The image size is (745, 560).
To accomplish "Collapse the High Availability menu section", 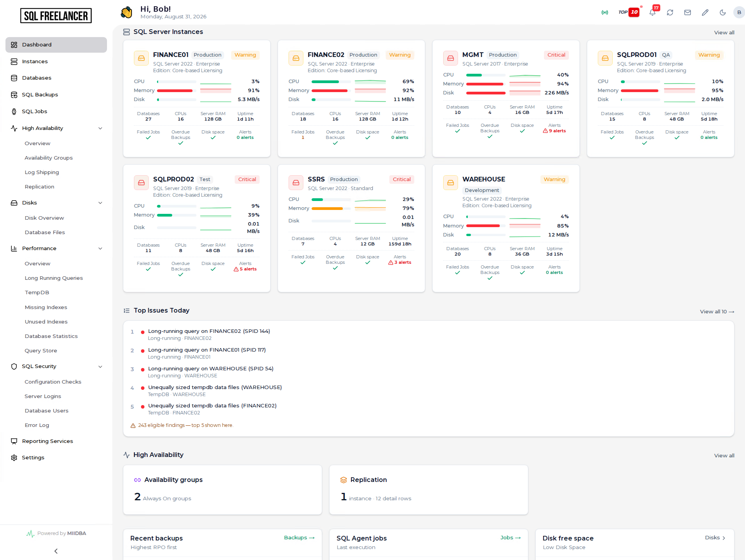I will (x=100, y=128).
